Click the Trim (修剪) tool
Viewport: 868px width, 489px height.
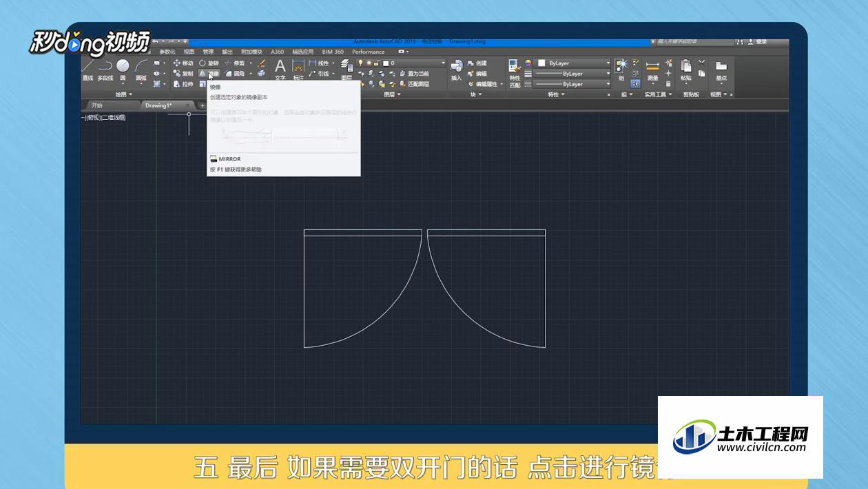click(234, 63)
